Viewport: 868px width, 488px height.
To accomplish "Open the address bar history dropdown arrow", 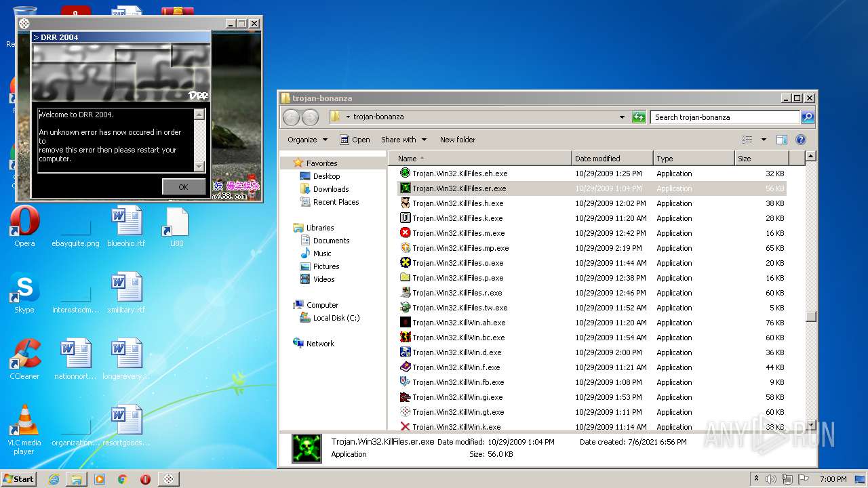I will 622,117.
